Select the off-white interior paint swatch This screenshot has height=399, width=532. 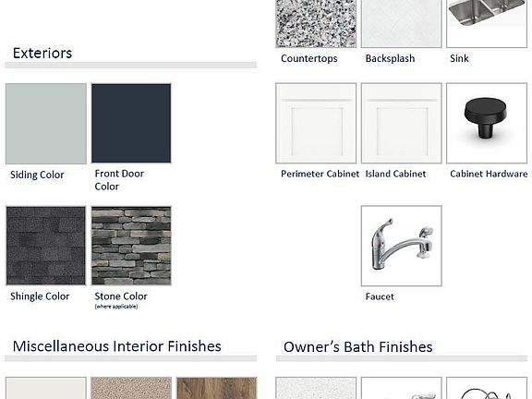point(46,388)
